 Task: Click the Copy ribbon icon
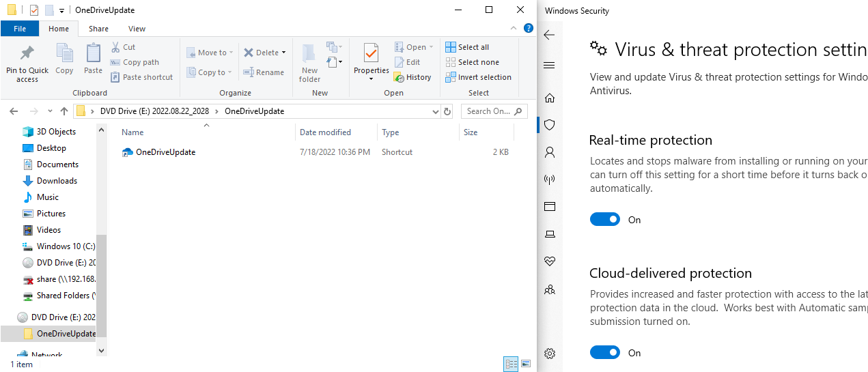64,53
